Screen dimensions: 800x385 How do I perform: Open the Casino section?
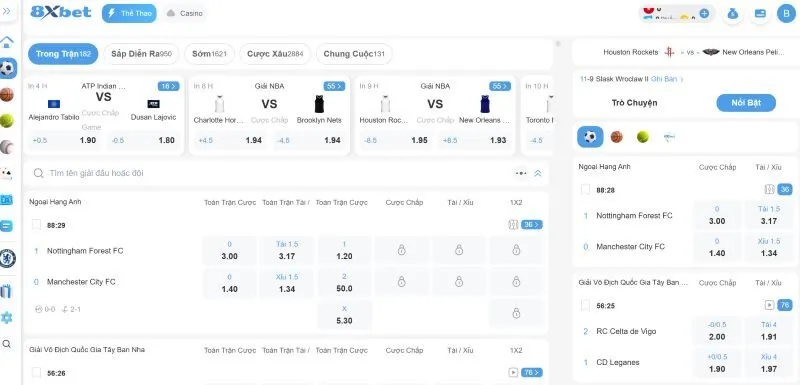point(185,13)
